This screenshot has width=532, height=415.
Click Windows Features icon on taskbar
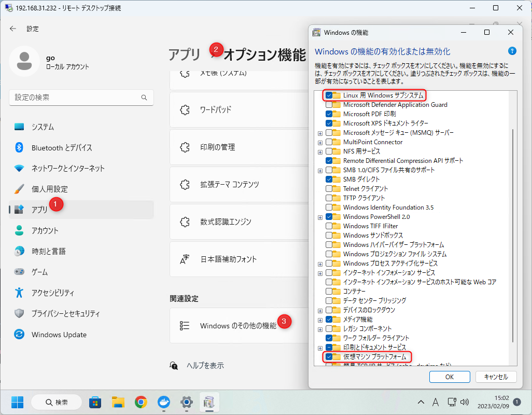(x=209, y=403)
